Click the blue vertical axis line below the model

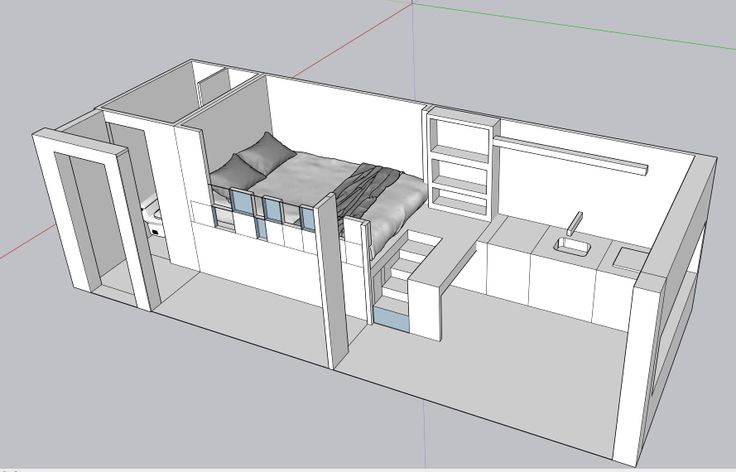point(425,440)
